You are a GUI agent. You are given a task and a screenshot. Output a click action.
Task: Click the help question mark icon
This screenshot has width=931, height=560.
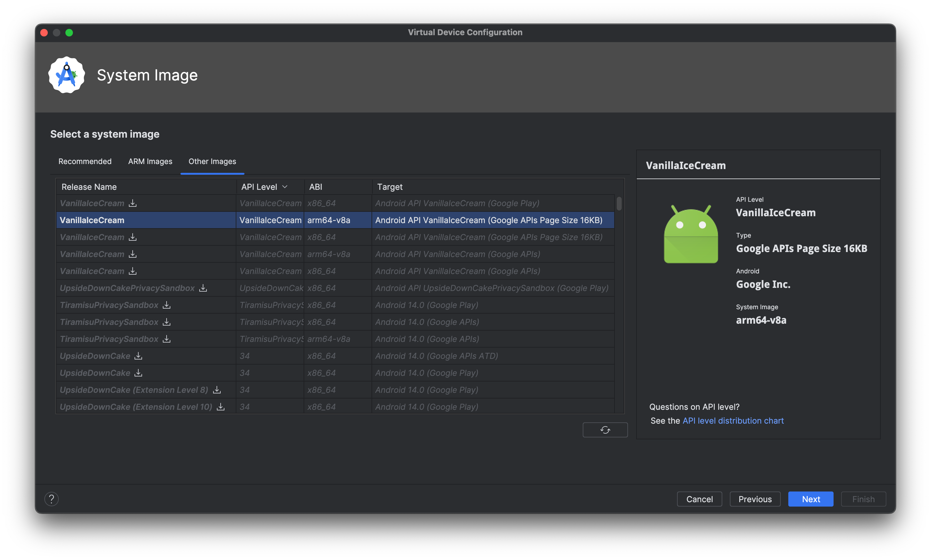pyautogui.click(x=52, y=499)
